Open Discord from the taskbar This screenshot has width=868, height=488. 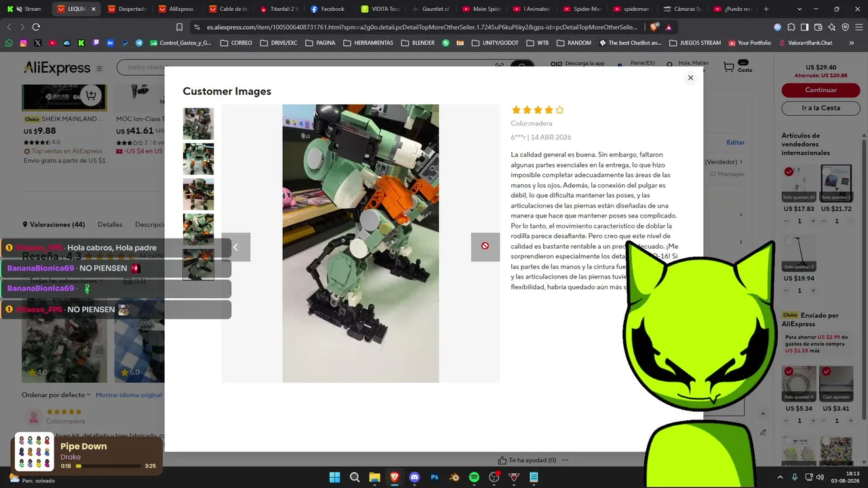pos(414,477)
